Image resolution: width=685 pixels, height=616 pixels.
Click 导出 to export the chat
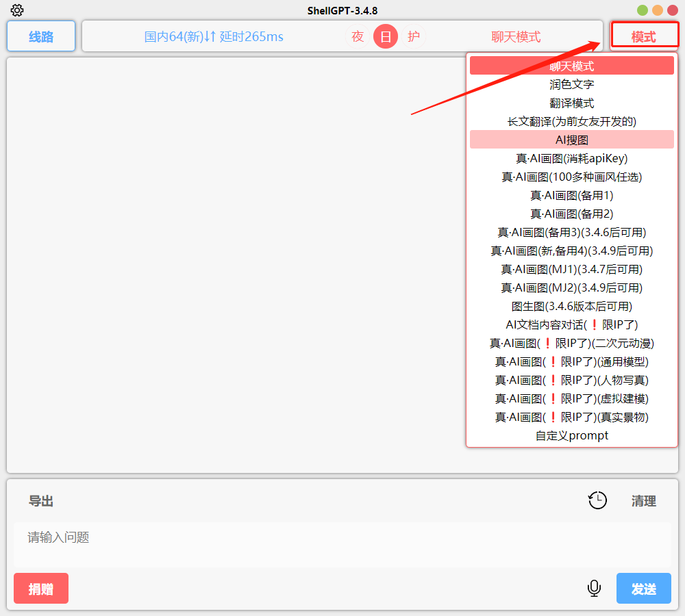41,501
